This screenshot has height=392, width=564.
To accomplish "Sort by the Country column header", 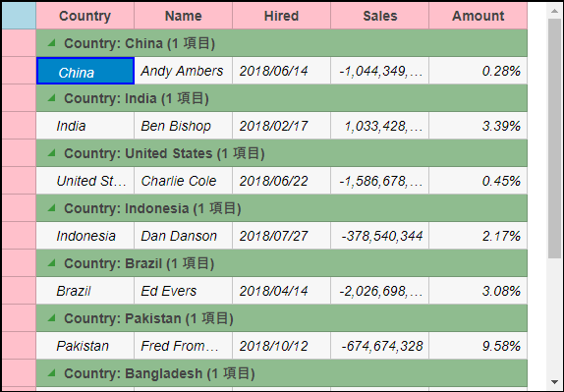I will [x=85, y=16].
